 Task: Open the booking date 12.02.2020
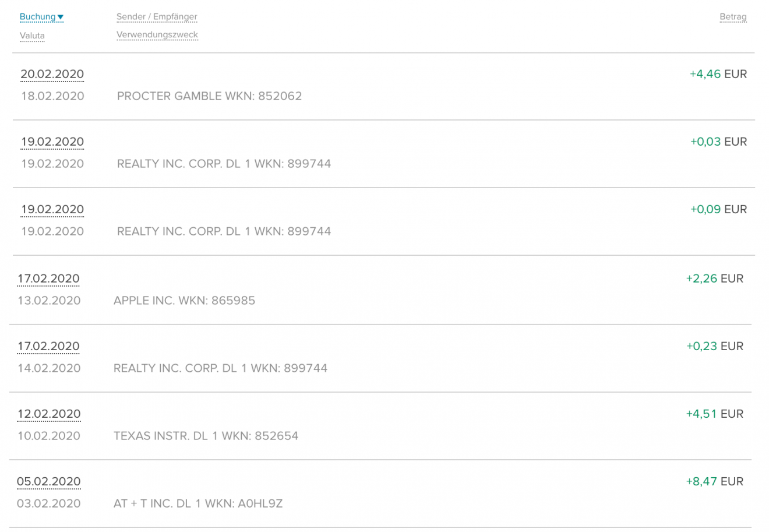(x=49, y=414)
